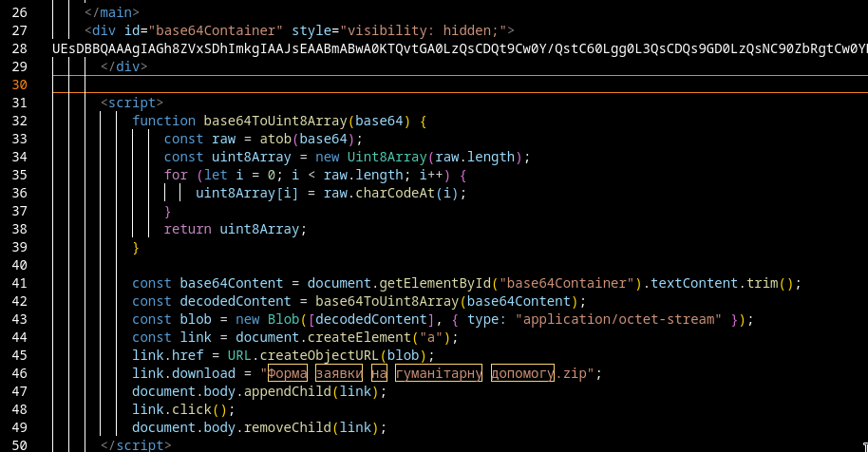This screenshot has height=452, width=868.
Task: Click the yellow closing brace on line 39
Action: 136,247
